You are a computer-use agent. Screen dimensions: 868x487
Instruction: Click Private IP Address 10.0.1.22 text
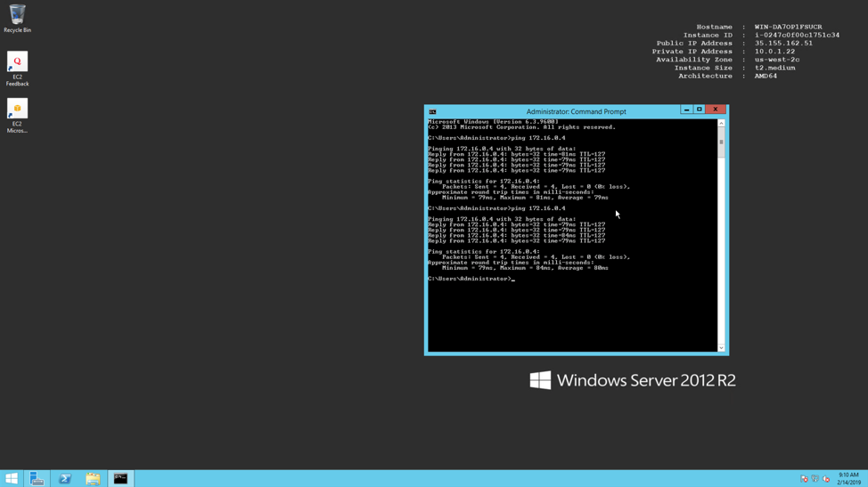pyautogui.click(x=723, y=52)
